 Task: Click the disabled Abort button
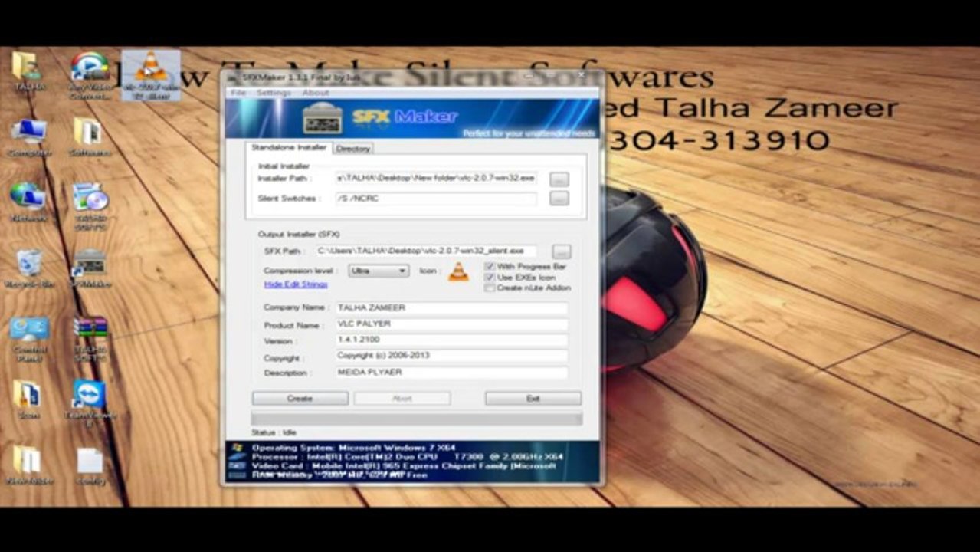click(402, 399)
